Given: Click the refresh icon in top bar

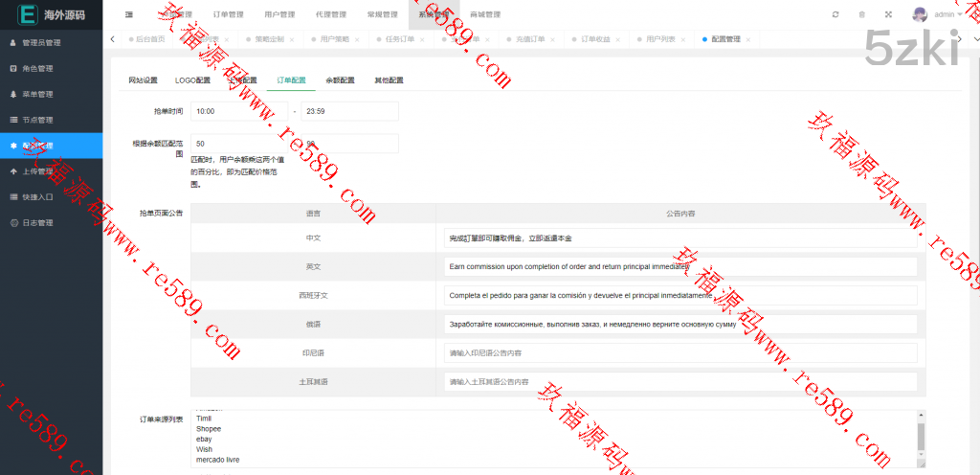Looking at the screenshot, I should point(835,14).
